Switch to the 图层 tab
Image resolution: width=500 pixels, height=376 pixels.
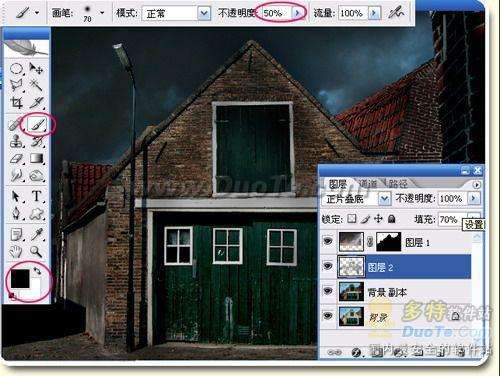pos(338,184)
